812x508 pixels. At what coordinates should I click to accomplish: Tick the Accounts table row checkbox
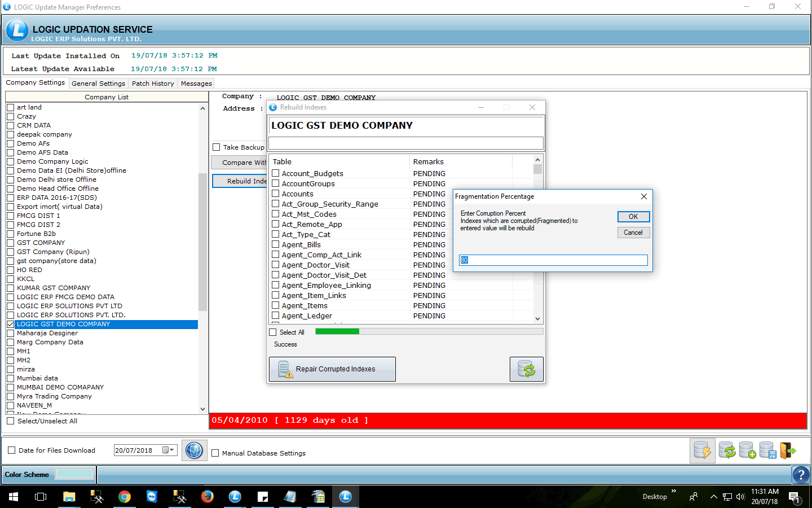click(276, 194)
